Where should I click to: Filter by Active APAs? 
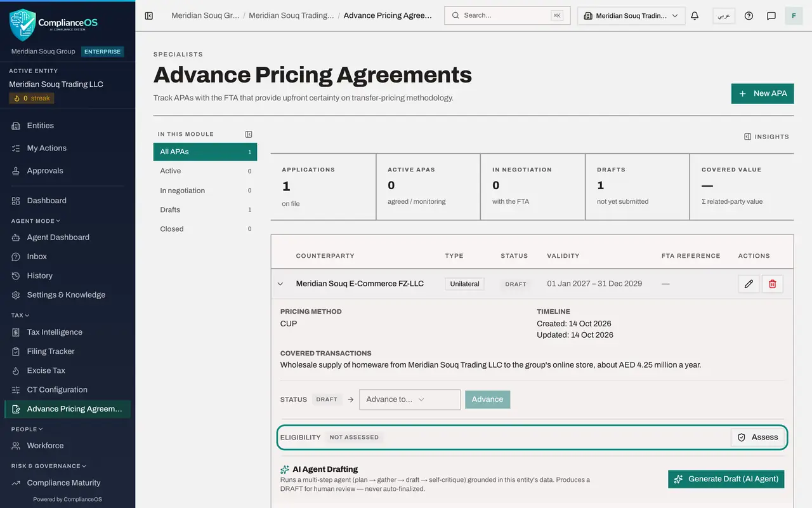[205, 171]
